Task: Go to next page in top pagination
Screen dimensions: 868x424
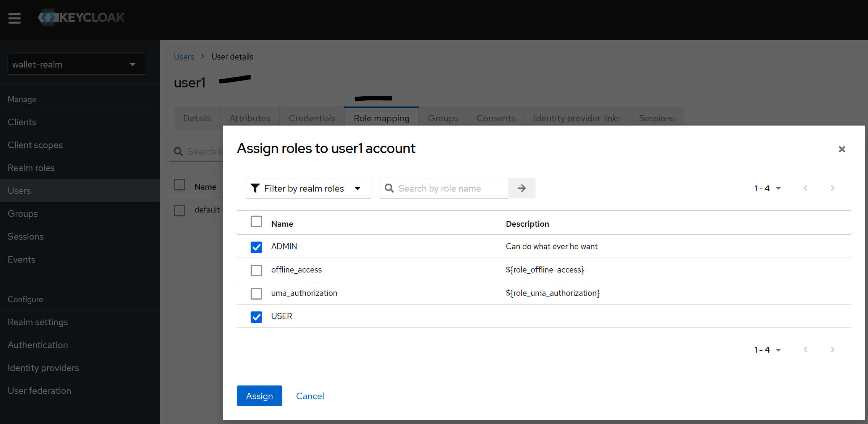Action: [x=832, y=188]
